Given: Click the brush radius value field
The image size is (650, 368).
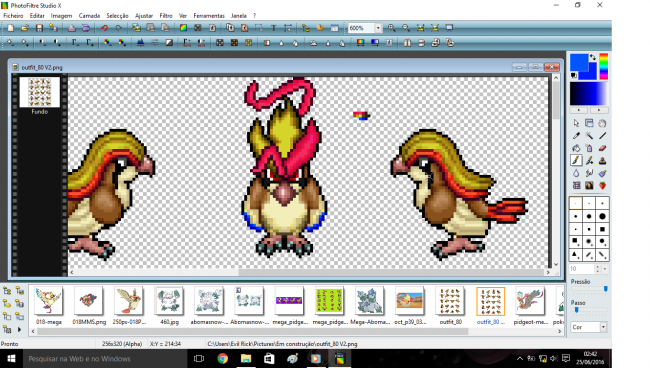Looking at the screenshot, I should point(582,269).
